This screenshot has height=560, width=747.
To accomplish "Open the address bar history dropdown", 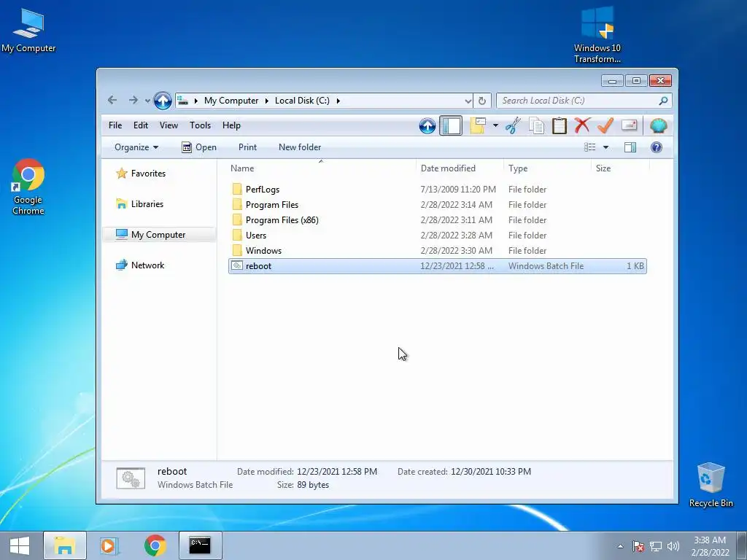I will [468, 101].
